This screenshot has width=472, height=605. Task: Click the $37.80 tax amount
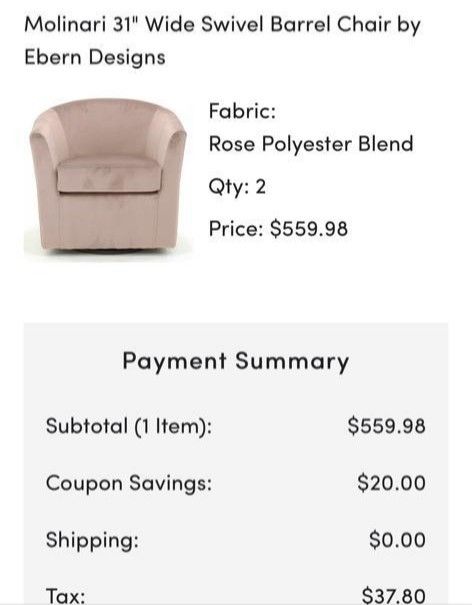click(394, 595)
